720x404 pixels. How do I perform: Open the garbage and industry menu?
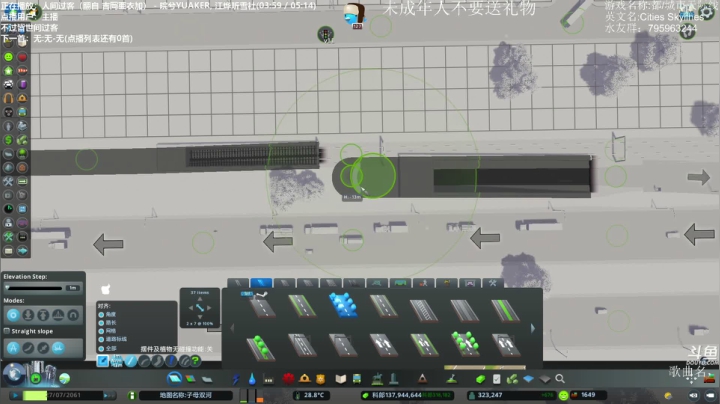click(269, 379)
